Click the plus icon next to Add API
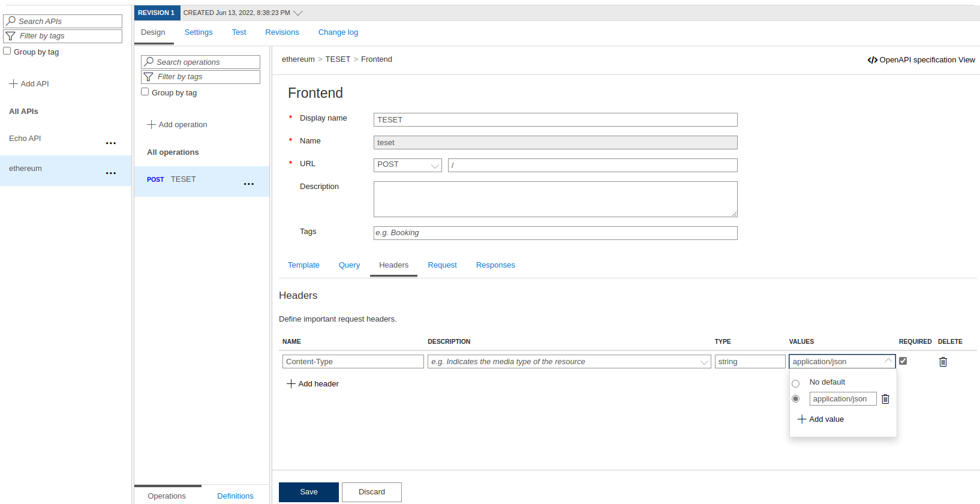 coord(13,83)
